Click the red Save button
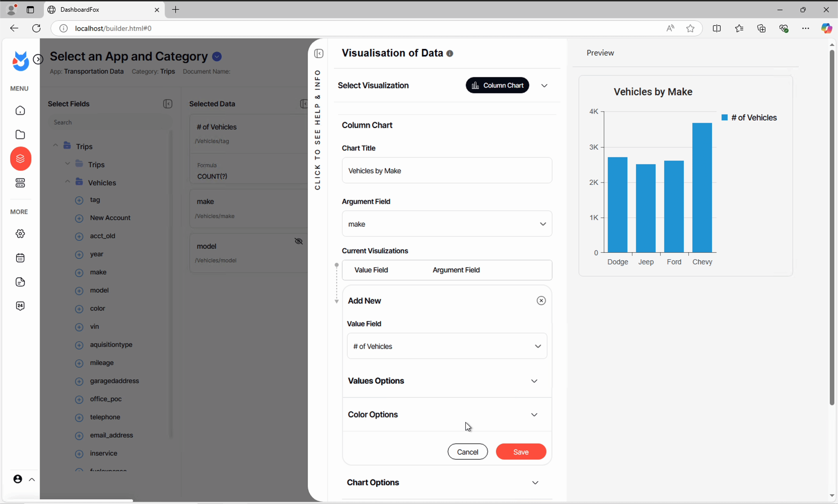838x504 pixels. 521,452
